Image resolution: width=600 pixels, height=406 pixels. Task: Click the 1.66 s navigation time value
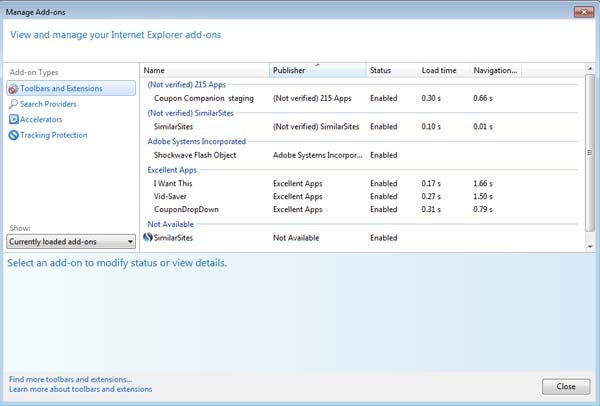click(483, 183)
